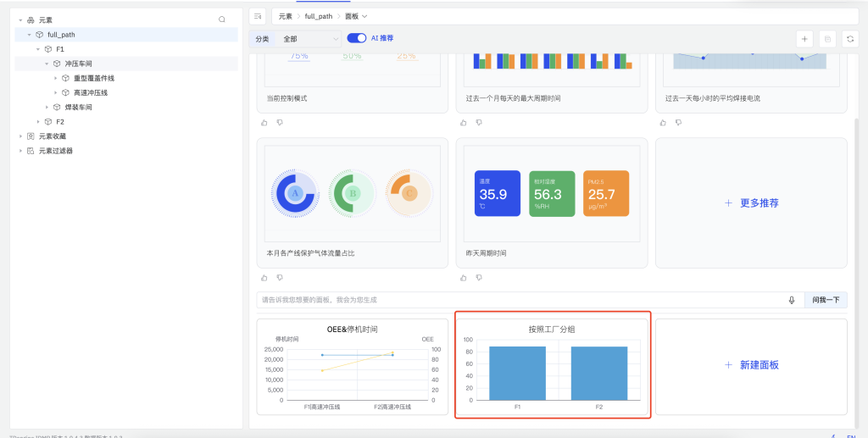The image size is (868, 438).
Task: Click the refresh icon in the top-right toolbar
Action: point(849,38)
